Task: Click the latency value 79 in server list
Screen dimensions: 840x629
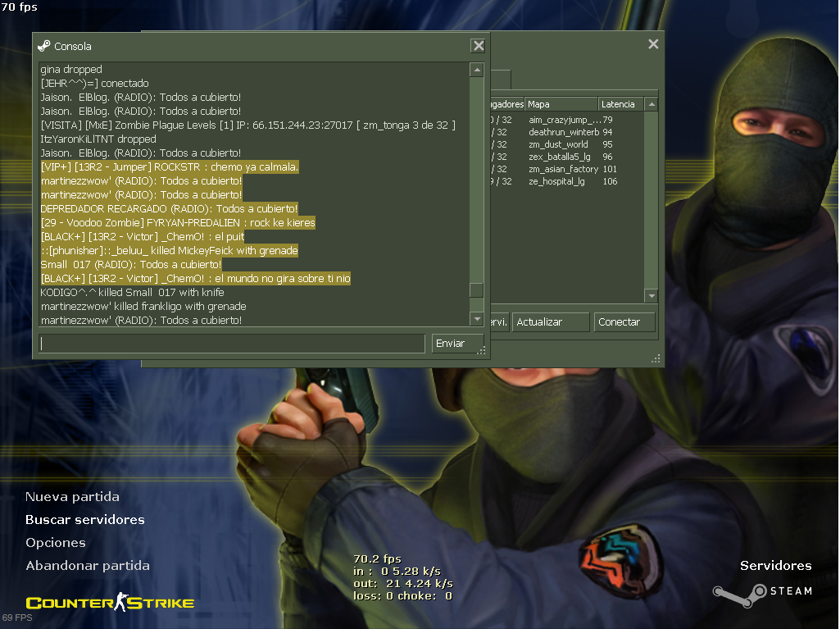Action: [607, 120]
